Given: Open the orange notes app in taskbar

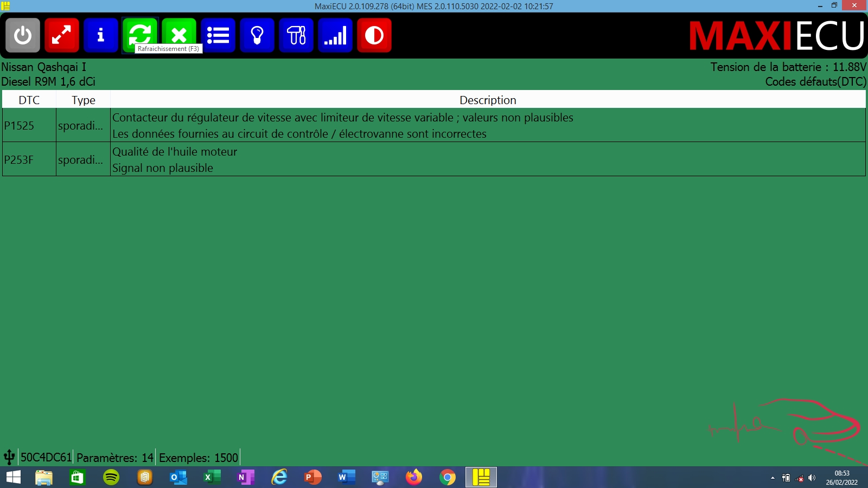Looking at the screenshot, I should [x=145, y=477].
